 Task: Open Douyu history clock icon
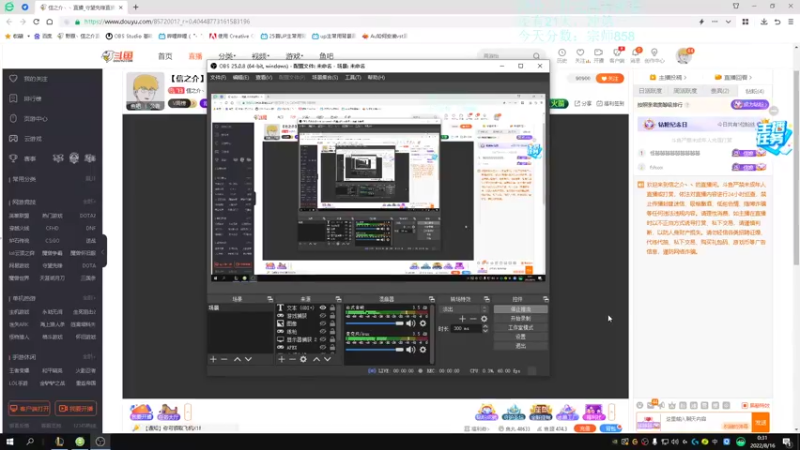point(562,53)
